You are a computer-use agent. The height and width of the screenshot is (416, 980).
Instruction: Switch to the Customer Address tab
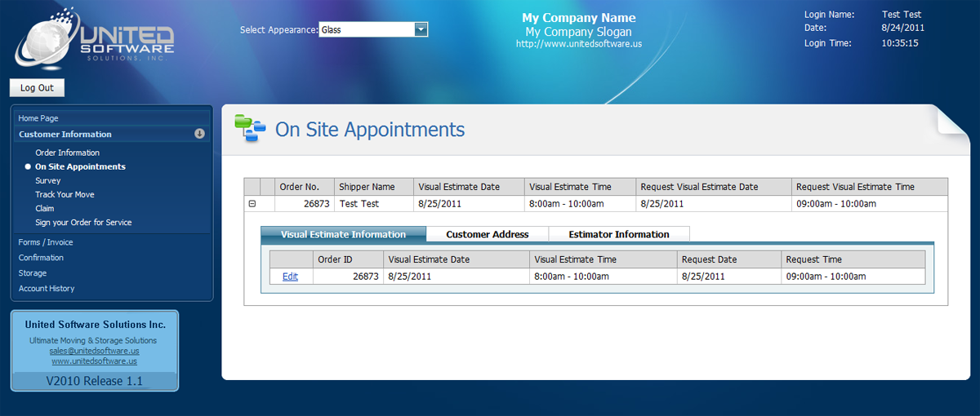click(x=487, y=234)
